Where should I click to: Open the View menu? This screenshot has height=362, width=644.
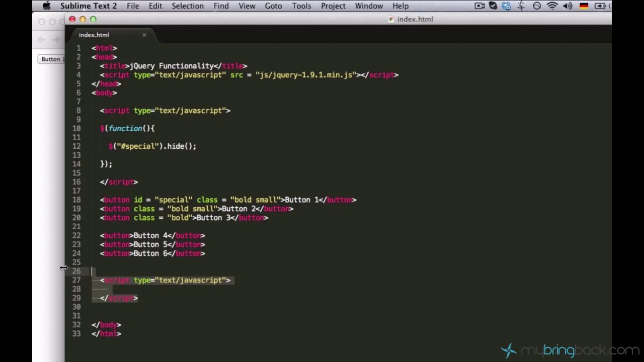[247, 6]
